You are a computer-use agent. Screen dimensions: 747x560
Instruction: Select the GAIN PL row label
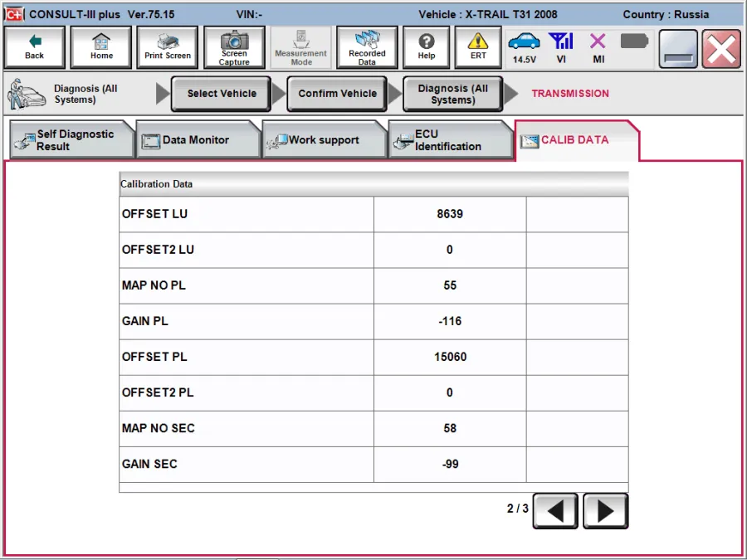[x=144, y=321]
